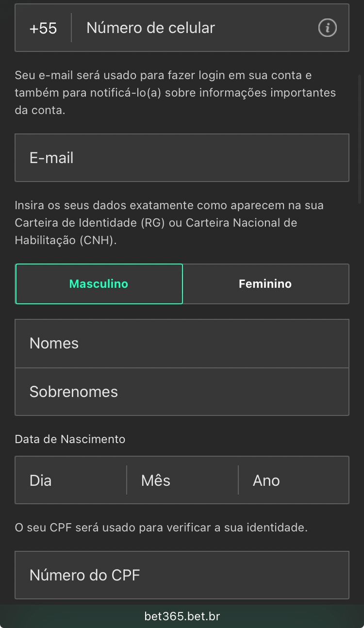Expand the Mês birth date selector

tap(182, 480)
